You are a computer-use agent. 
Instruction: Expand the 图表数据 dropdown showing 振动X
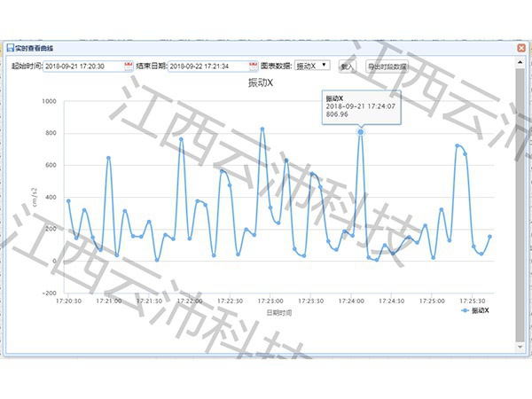[x=312, y=66]
